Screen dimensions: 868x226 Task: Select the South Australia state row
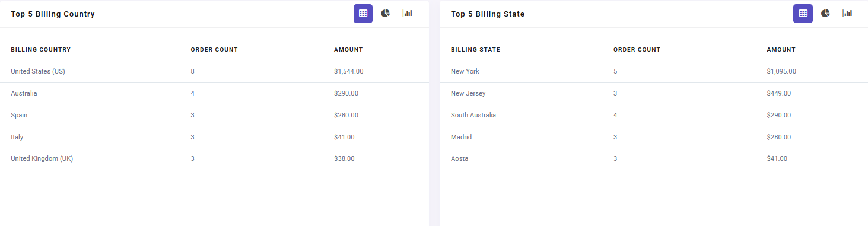click(654, 116)
